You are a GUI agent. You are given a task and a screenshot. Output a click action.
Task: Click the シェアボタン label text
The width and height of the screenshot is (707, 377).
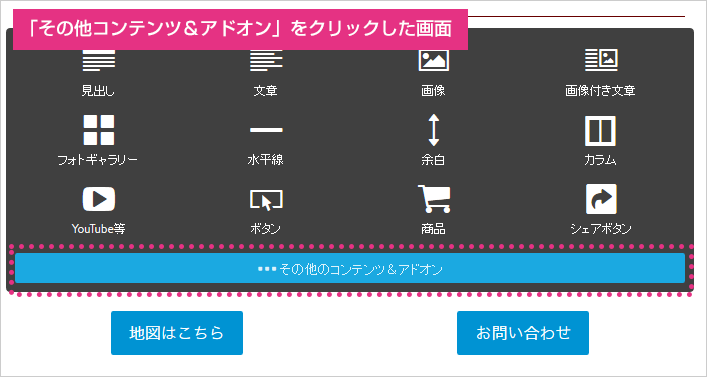point(601,229)
